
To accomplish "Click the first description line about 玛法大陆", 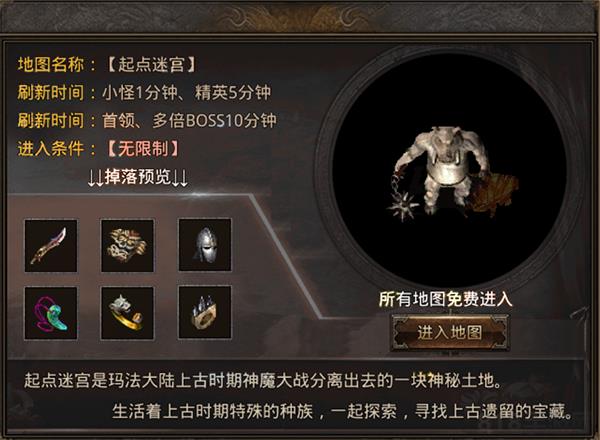I will [263, 380].
